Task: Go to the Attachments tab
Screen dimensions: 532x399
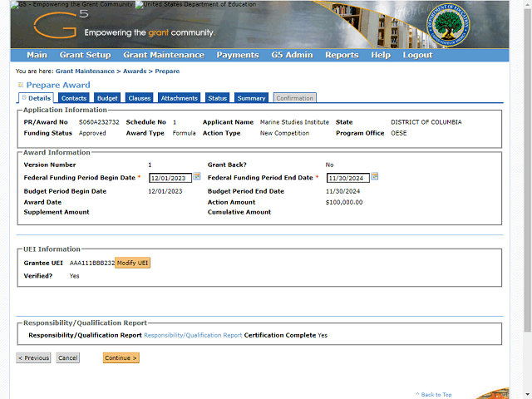Action: coord(179,98)
